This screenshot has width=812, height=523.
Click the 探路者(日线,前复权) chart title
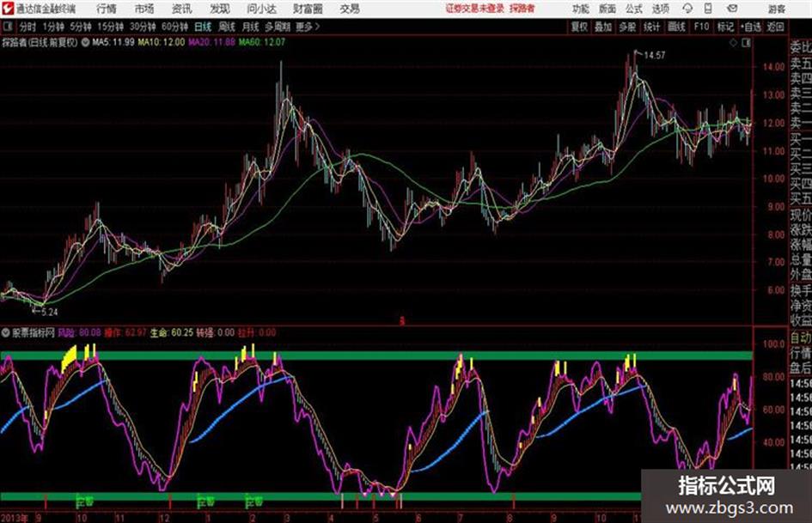tap(40, 42)
